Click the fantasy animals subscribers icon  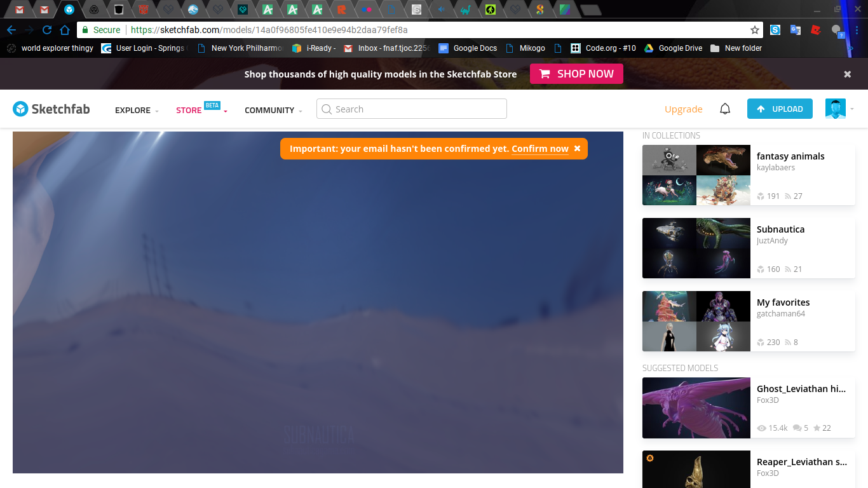(x=788, y=196)
